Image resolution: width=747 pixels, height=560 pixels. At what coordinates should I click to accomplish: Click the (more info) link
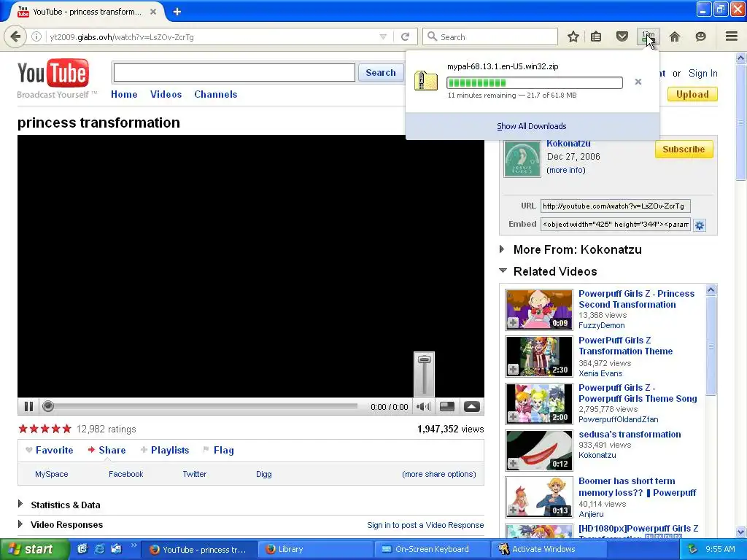[x=566, y=170]
